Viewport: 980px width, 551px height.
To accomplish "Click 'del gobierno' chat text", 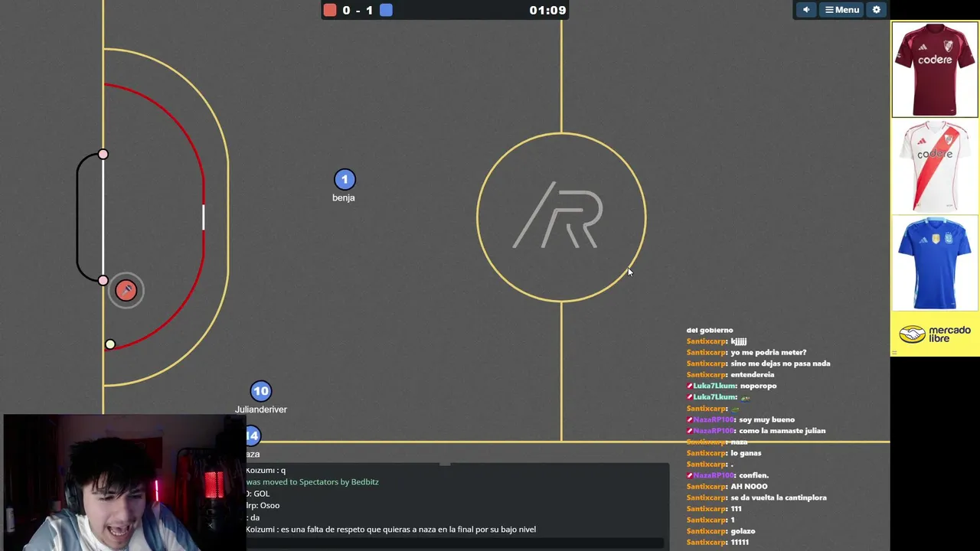I will pyautogui.click(x=710, y=331).
